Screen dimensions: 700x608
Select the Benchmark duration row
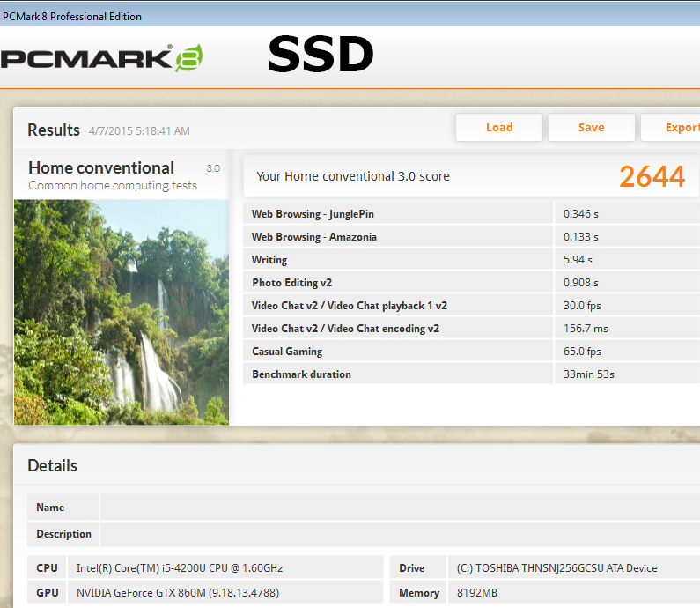point(401,374)
